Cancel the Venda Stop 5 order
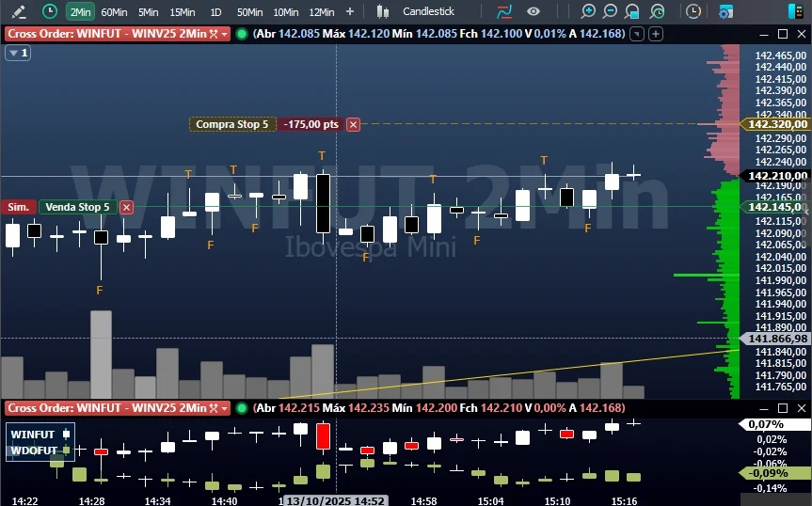The width and height of the screenshot is (812, 506). pos(126,208)
